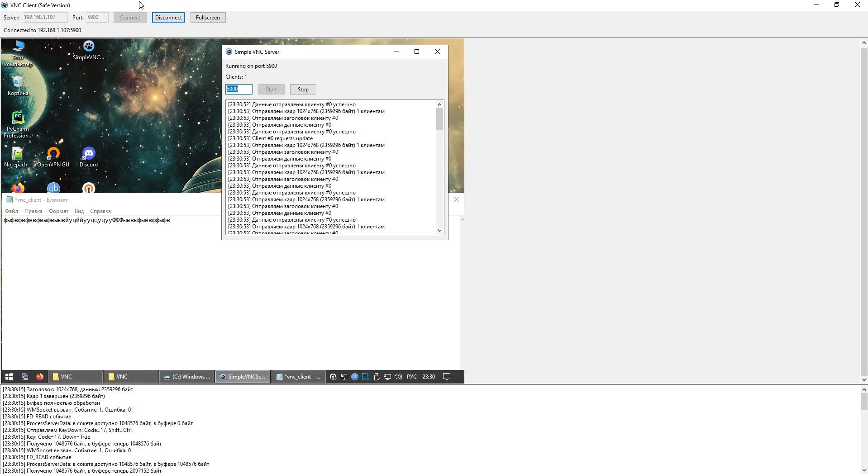Click the 'Key: Code=17, Down=True' log line
Screen dimensions: 868x474
pos(46,437)
